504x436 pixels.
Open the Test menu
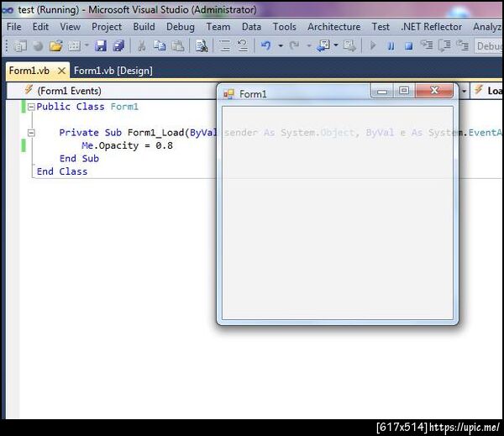[381, 27]
